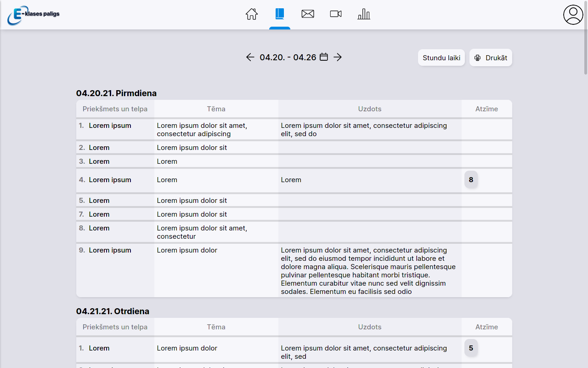Click grade 5 badge in Tuesday lesson 1
This screenshot has width=588, height=368.
pyautogui.click(x=471, y=348)
